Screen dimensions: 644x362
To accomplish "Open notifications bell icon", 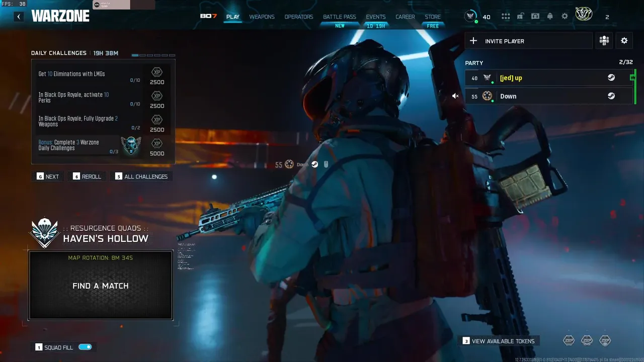I will coord(550,17).
